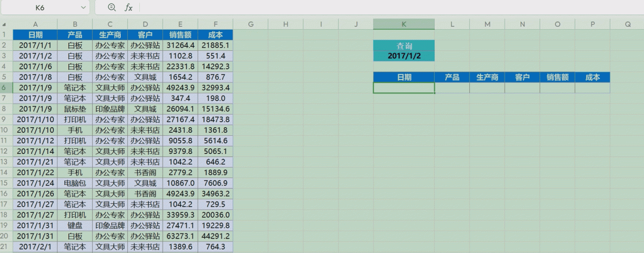Click the sales cell 10867.0
This screenshot has height=253, width=644.
[180, 183]
